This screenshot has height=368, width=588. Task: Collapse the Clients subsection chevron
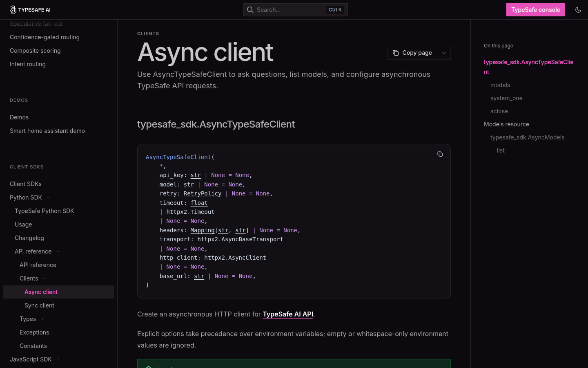[45, 278]
